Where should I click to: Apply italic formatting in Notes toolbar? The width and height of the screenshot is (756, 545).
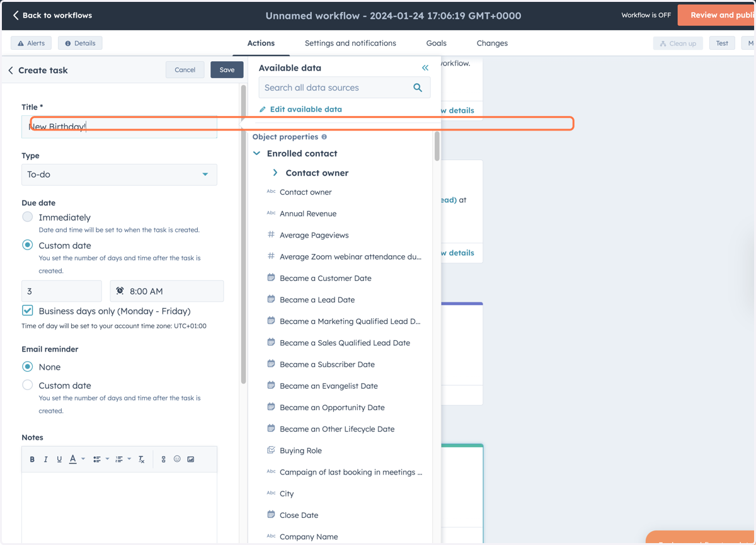click(45, 459)
